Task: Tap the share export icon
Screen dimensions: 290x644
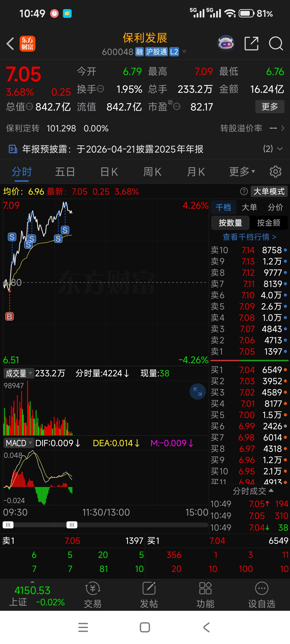Action: coord(251,44)
